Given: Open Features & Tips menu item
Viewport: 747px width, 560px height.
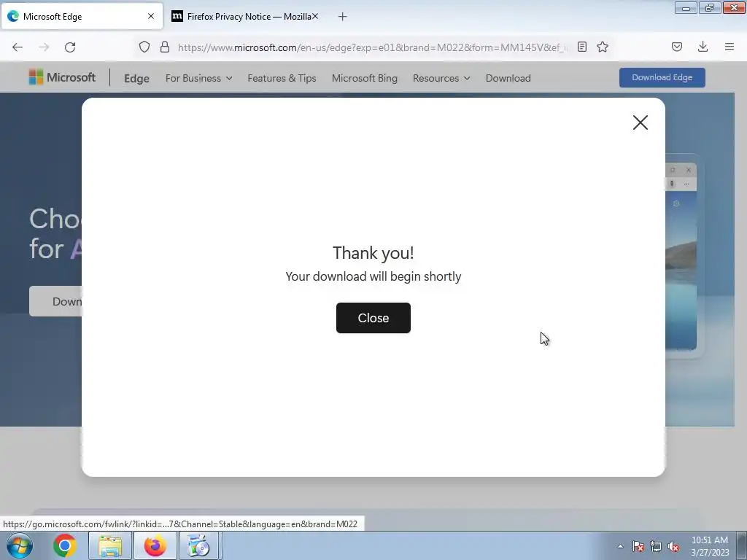Looking at the screenshot, I should pos(282,78).
